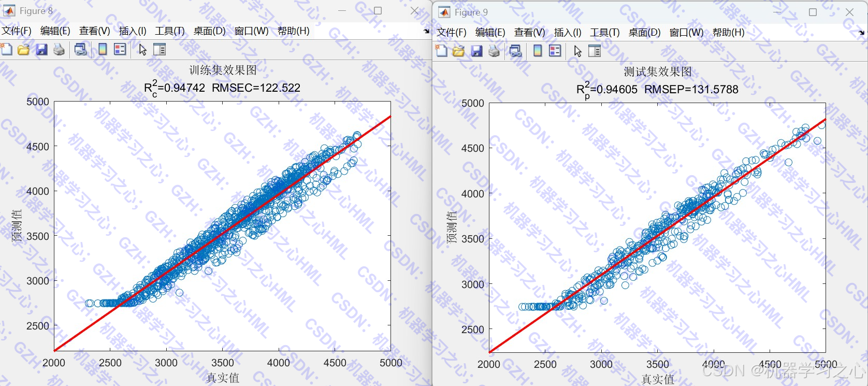Click dock arrow at Figure 9 menu bar end

point(861,33)
